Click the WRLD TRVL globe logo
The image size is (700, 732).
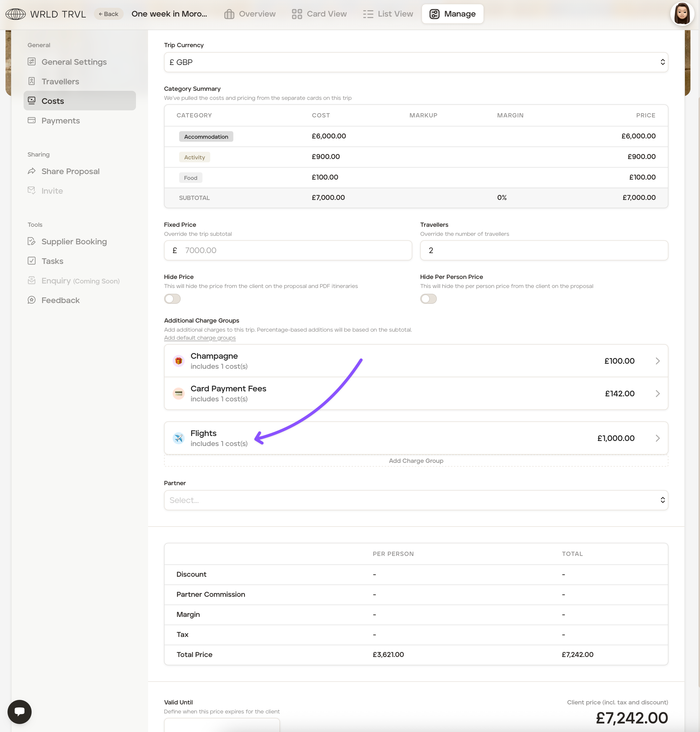(16, 14)
